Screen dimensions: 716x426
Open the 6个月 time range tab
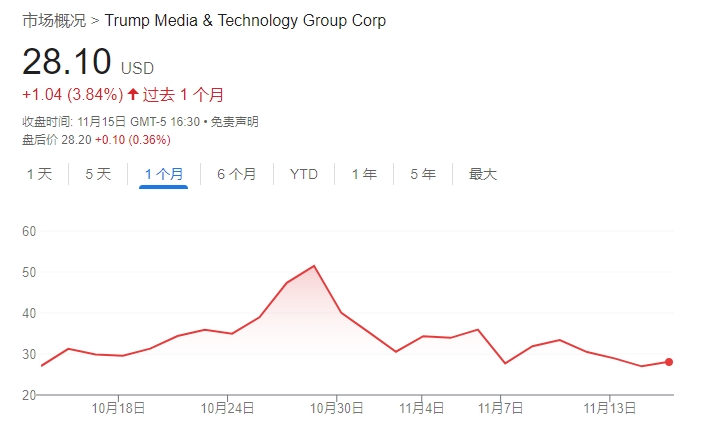pos(236,174)
